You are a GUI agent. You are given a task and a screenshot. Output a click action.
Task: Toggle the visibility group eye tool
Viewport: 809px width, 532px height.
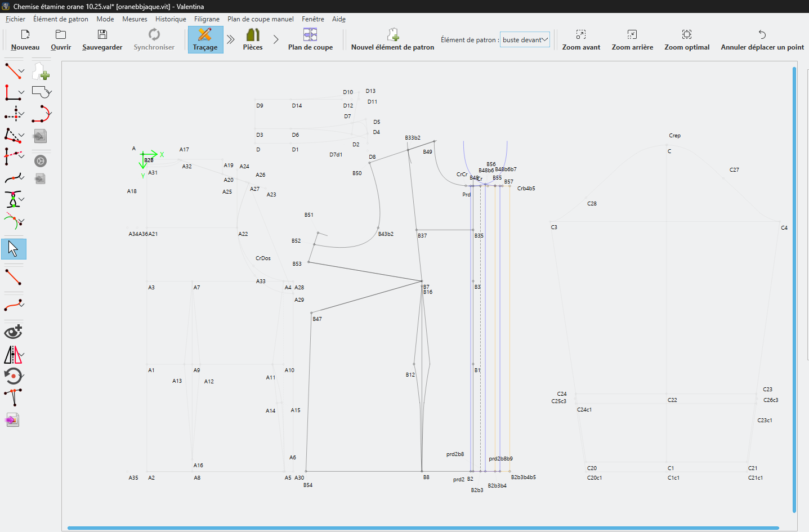[12, 332]
